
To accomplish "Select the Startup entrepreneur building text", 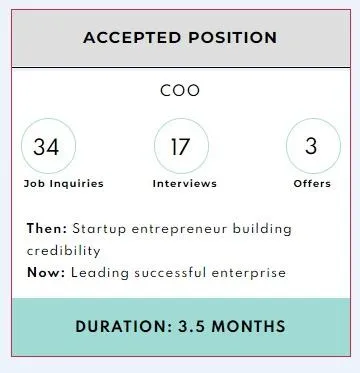I will (182, 230).
